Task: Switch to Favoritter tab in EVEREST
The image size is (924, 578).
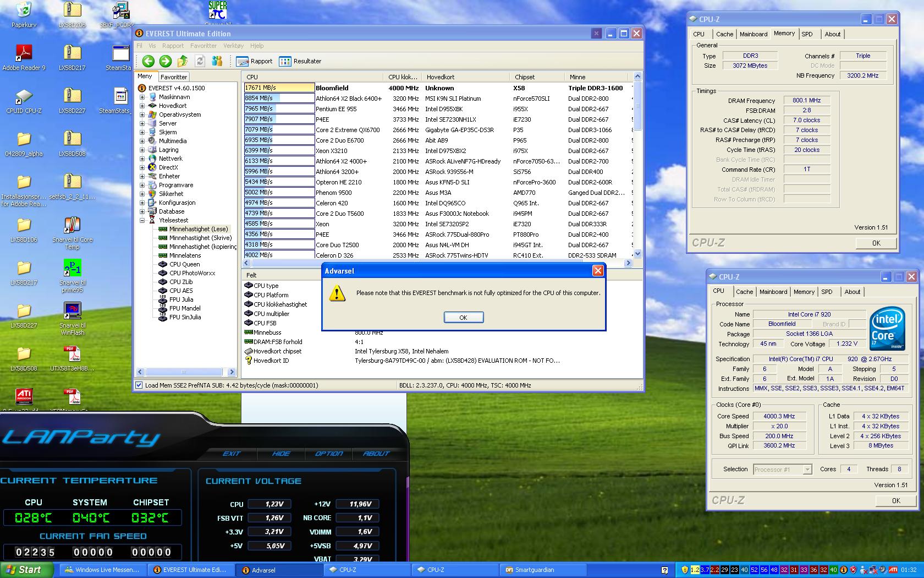Action: pyautogui.click(x=174, y=77)
